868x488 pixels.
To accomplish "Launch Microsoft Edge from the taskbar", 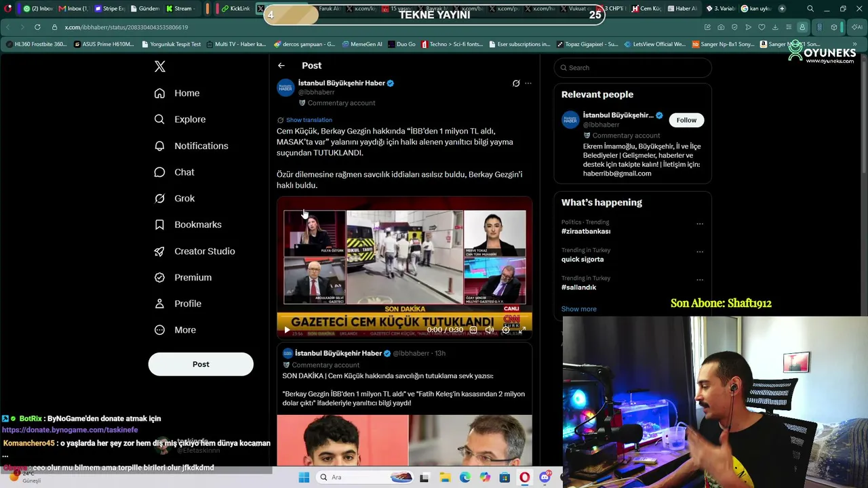I will pos(465,477).
